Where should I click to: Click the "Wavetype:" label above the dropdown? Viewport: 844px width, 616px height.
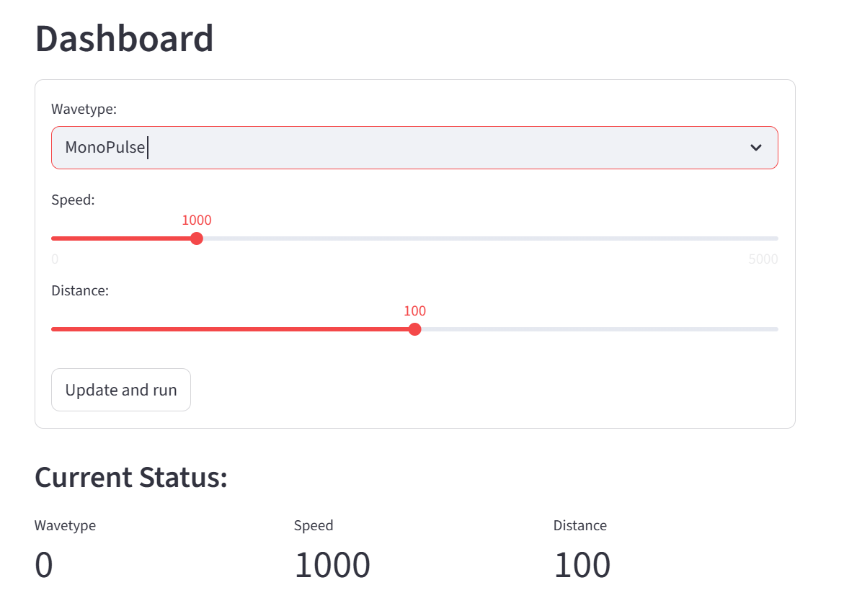pyautogui.click(x=84, y=110)
